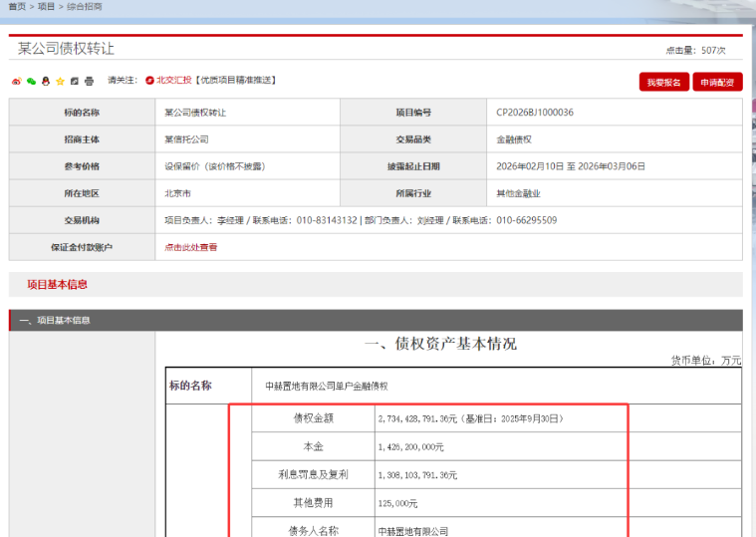
Task: Click debtor name 中赫置地有限公司 cell
Action: coord(413,531)
